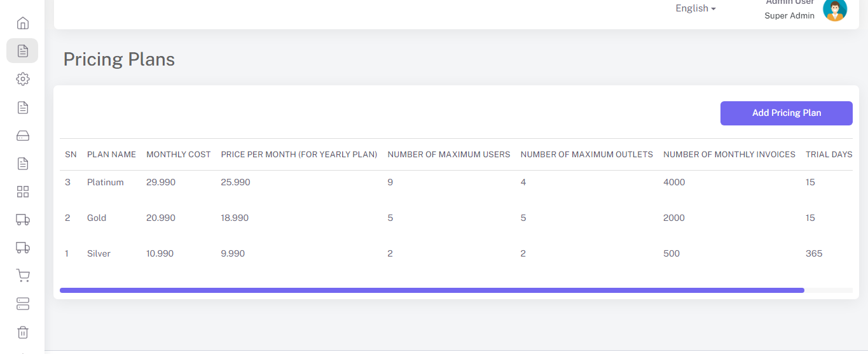This screenshot has width=868, height=354.
Task: Click the highlighted document icon in sidebar
Action: (23, 51)
